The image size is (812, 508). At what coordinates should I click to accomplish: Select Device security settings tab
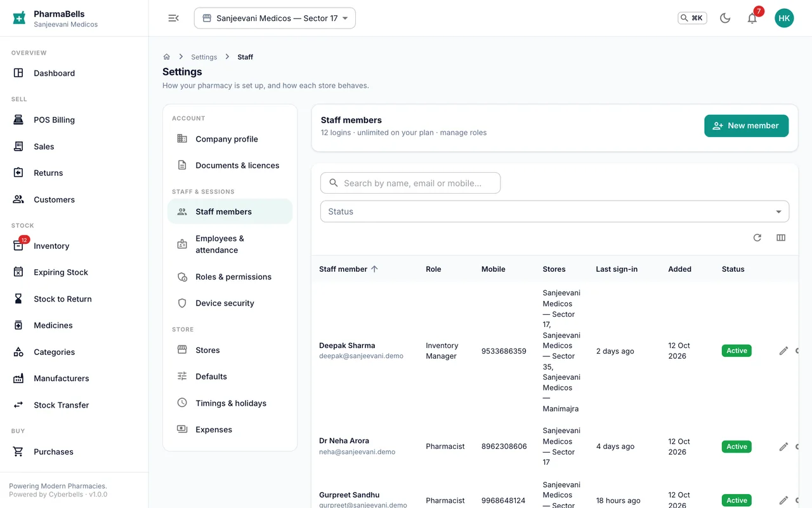[230, 303]
